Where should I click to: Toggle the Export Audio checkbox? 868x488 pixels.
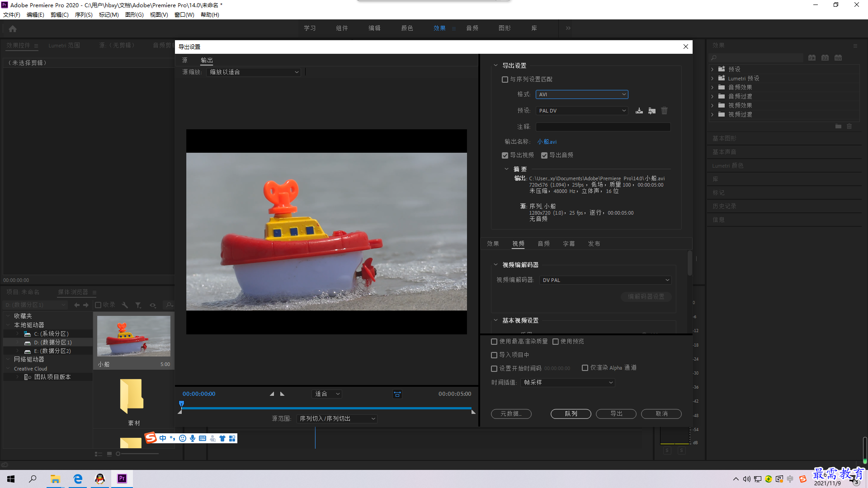point(544,155)
